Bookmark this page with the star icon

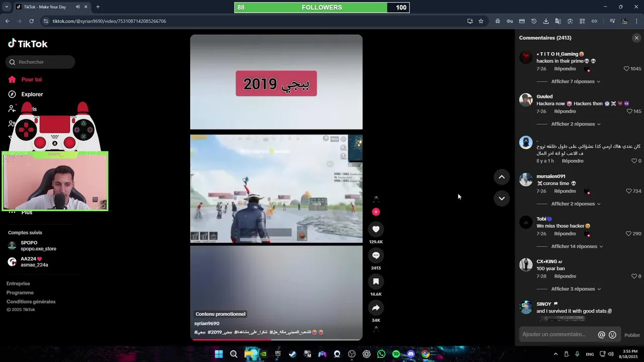click(x=481, y=21)
